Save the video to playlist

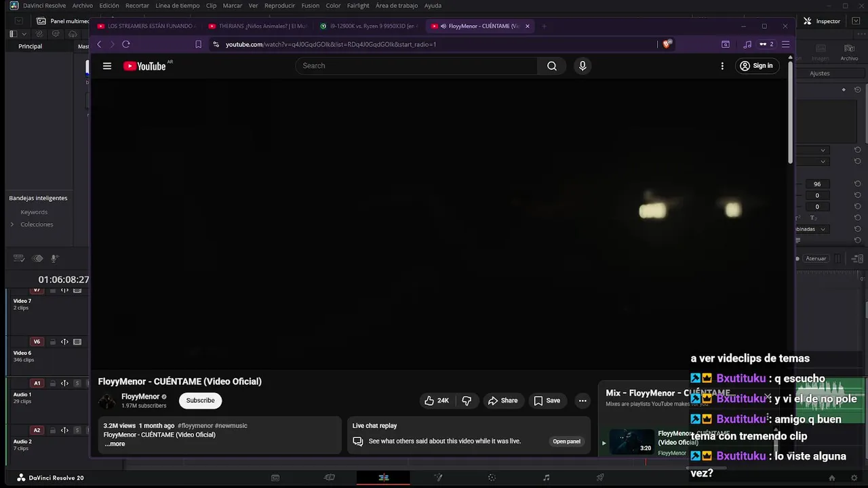[x=547, y=401]
